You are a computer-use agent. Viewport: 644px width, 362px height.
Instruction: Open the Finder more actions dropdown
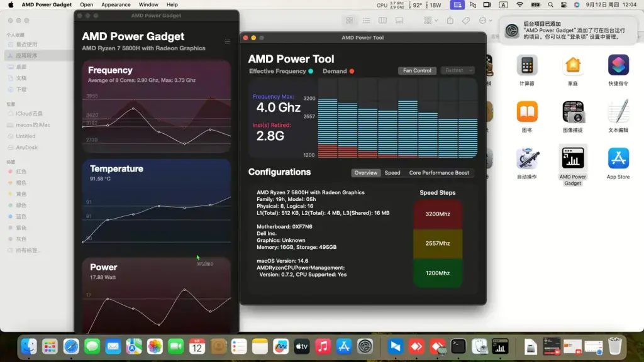point(485,21)
